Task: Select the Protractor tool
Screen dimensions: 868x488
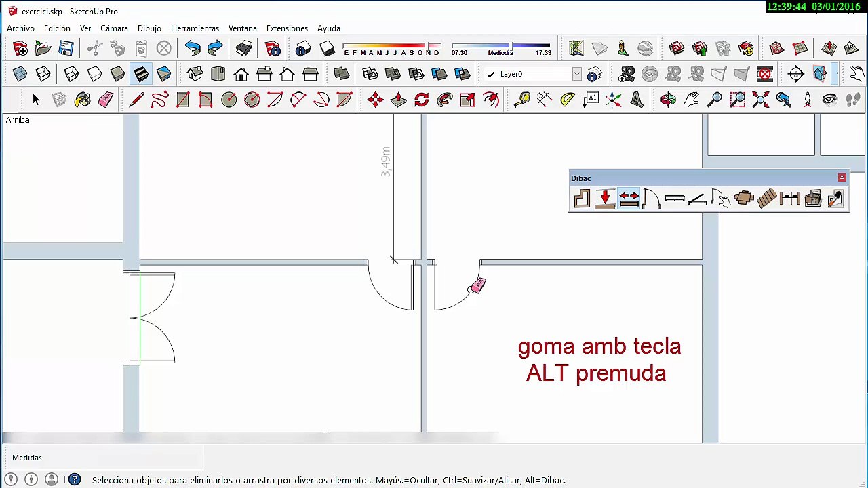Action: (x=568, y=100)
